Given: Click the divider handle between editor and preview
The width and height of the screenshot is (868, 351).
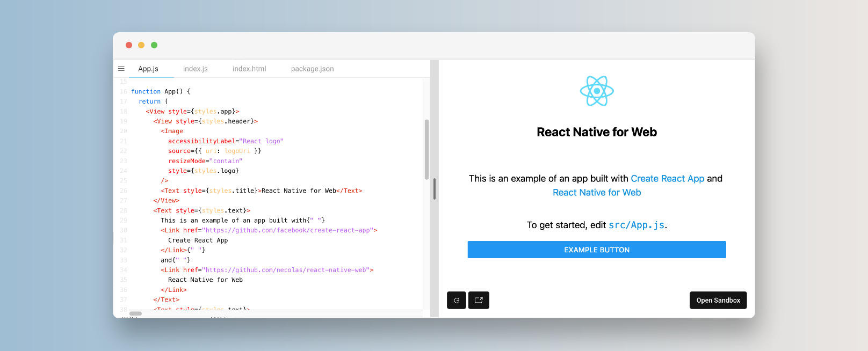Looking at the screenshot, I should tap(435, 189).
